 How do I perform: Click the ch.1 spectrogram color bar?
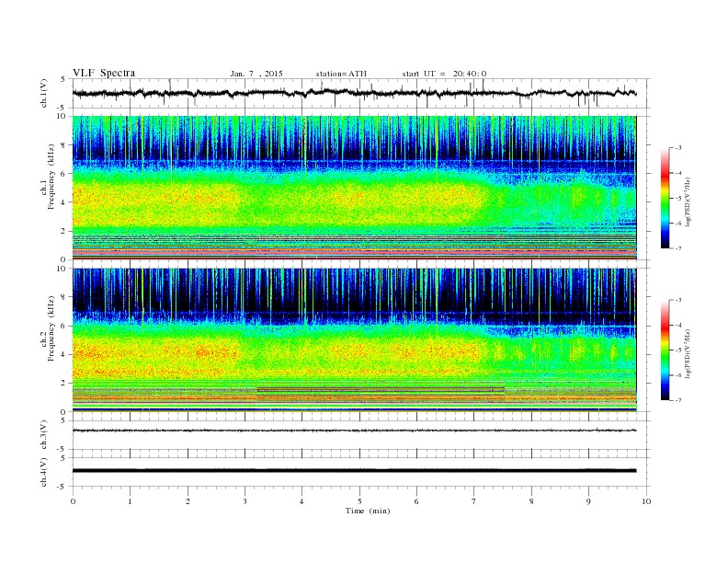[x=665, y=199]
